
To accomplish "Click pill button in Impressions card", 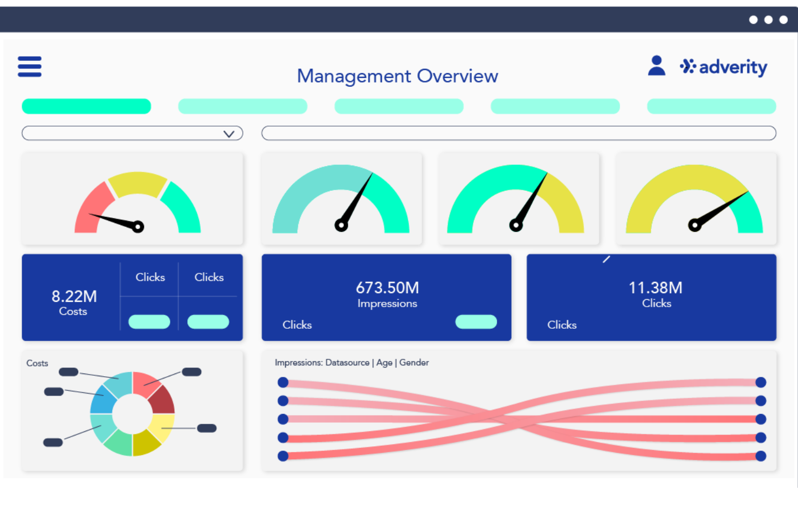I will click(x=476, y=322).
